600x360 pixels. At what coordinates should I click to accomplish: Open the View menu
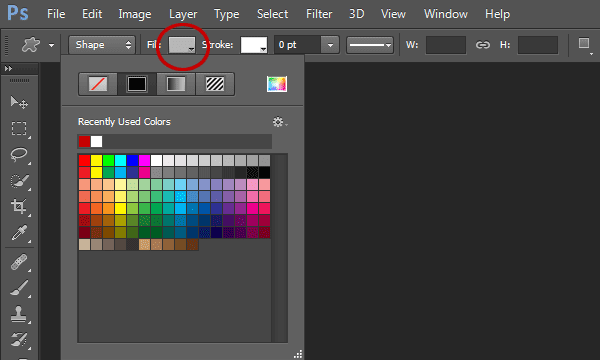point(393,14)
